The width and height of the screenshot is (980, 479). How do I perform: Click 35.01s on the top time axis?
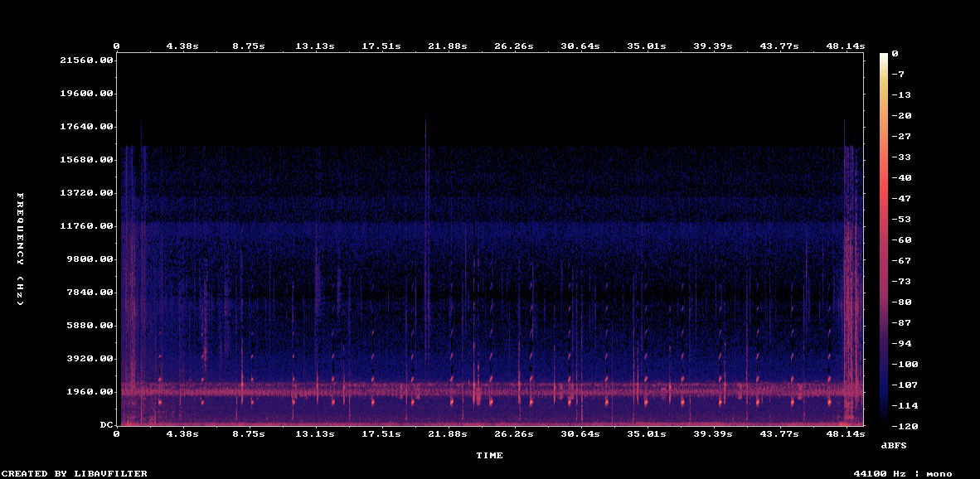click(x=647, y=46)
